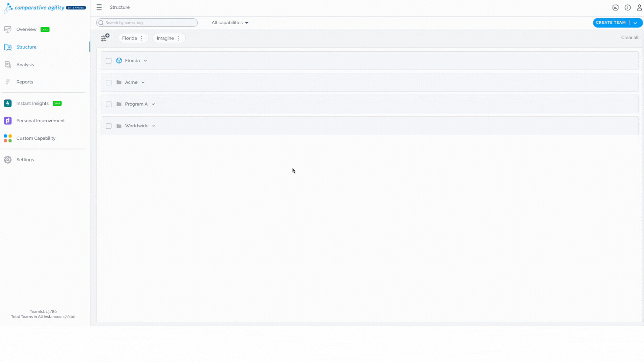Click the Team(s): 13/80 counter text
Screen dimensions: 644x362
coord(43,312)
